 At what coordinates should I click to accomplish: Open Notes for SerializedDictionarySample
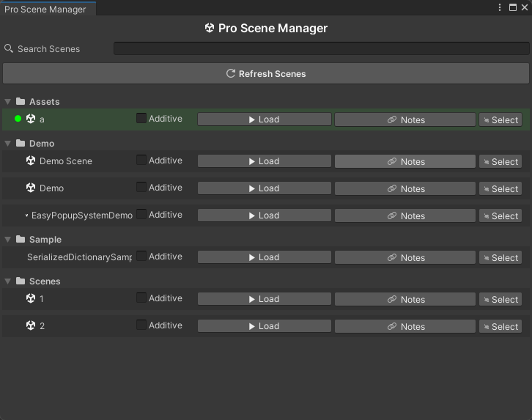click(x=405, y=257)
